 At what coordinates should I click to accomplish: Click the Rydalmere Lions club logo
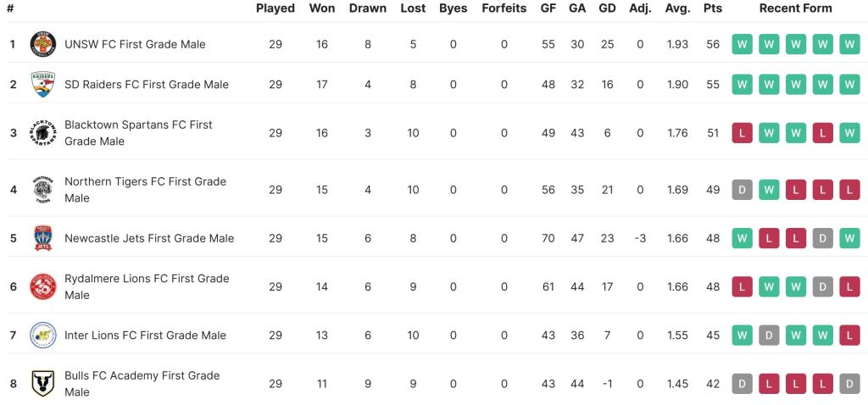(42, 286)
